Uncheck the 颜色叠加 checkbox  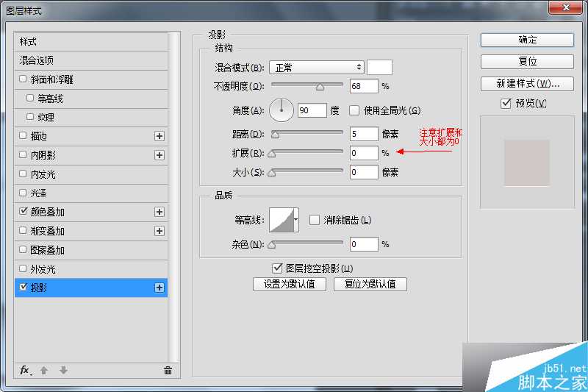tap(23, 211)
